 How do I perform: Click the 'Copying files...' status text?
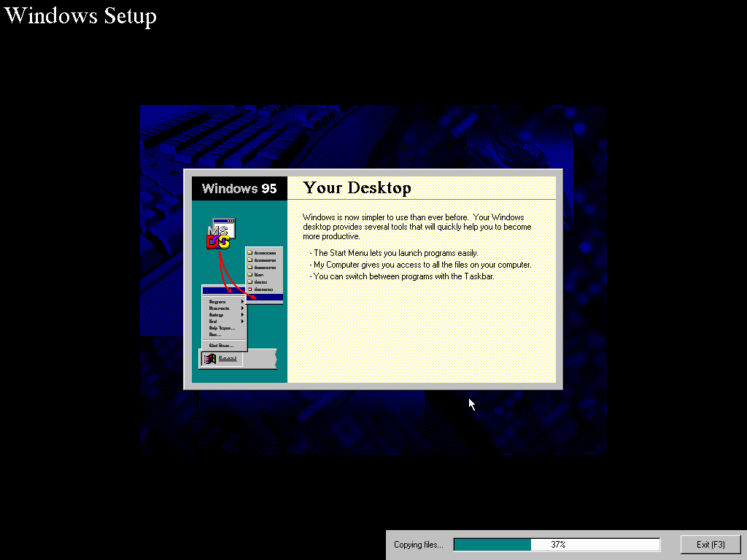[418, 544]
